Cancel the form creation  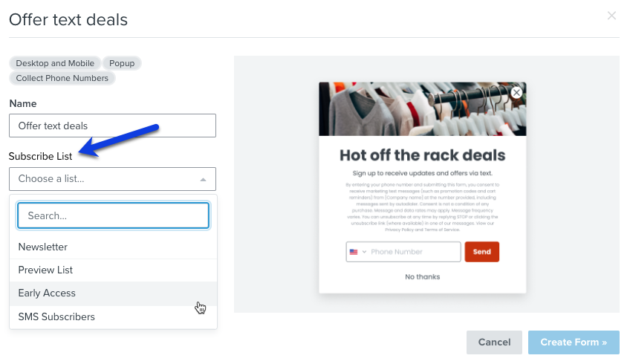(494, 342)
